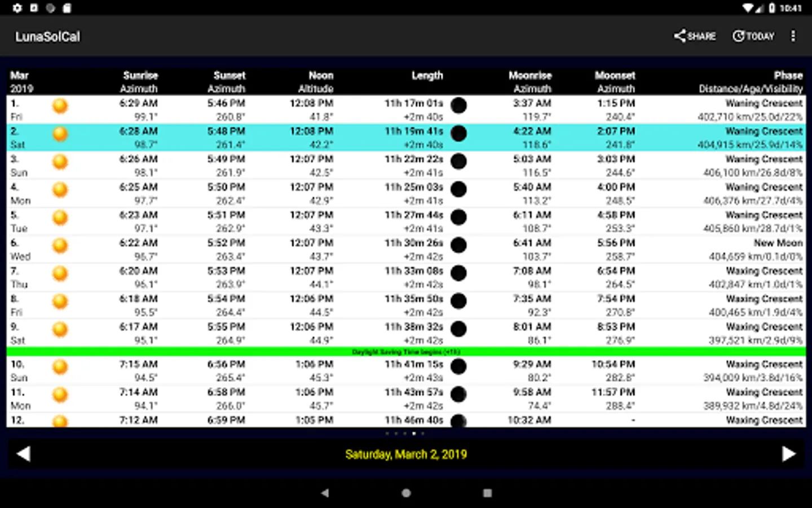Click distance value 404,659 km/0.1d/0%
This screenshot has width=812, height=508.
tap(756, 257)
